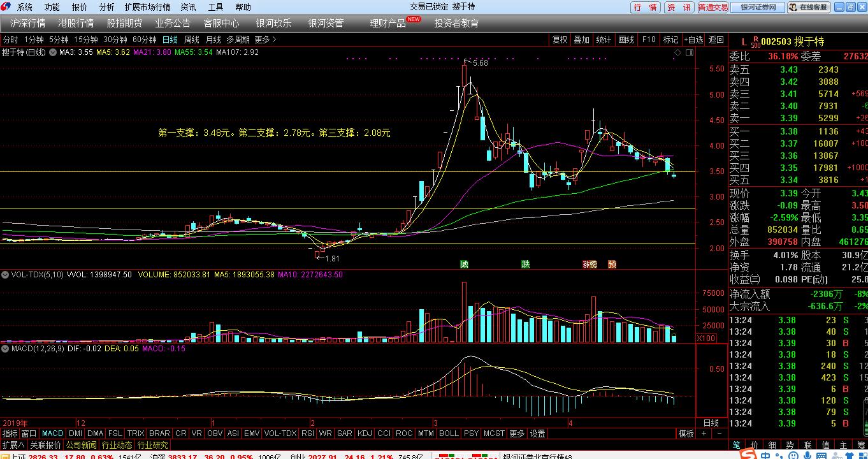Switch to 60分钟 period
Image resolution: width=868 pixels, height=459 pixels.
145,40
